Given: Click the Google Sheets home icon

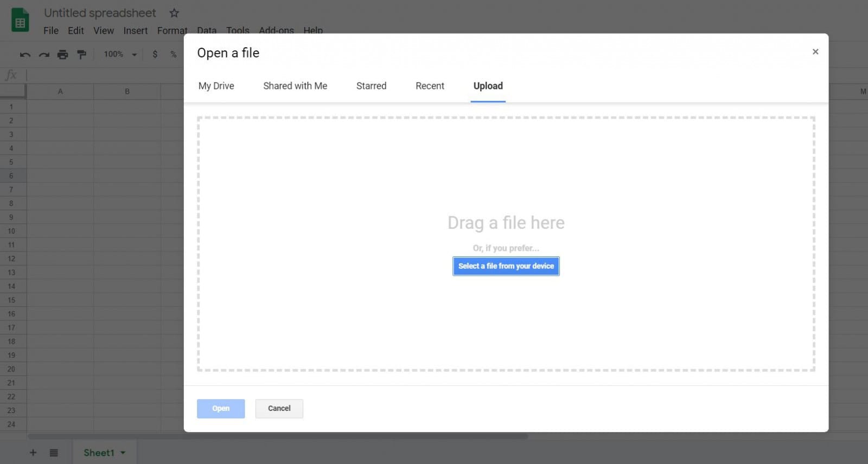Looking at the screenshot, I should [20, 21].
